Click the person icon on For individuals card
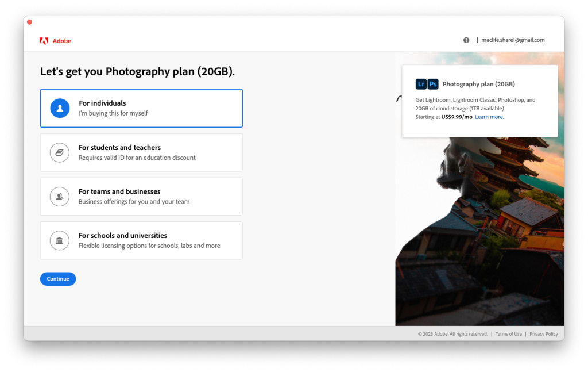The width and height of the screenshot is (588, 372). point(60,108)
